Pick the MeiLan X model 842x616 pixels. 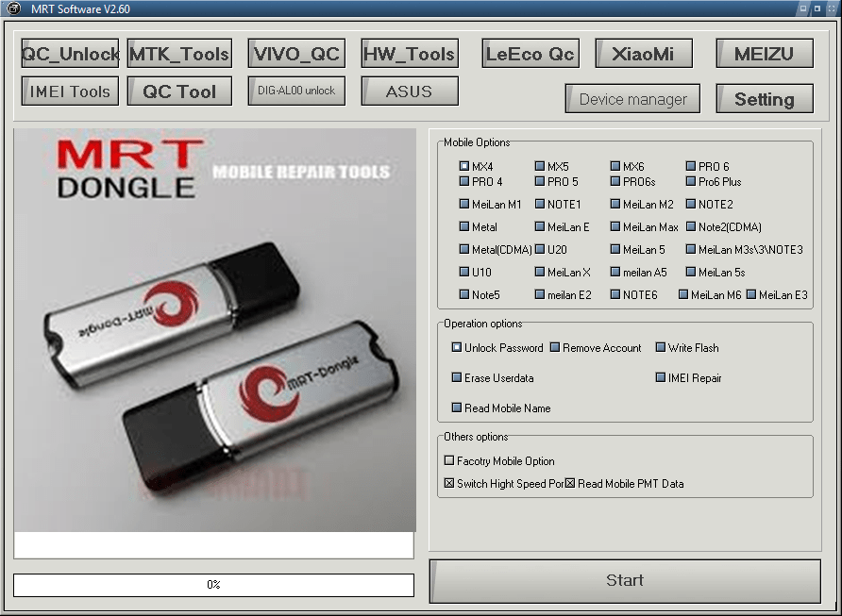click(x=540, y=272)
